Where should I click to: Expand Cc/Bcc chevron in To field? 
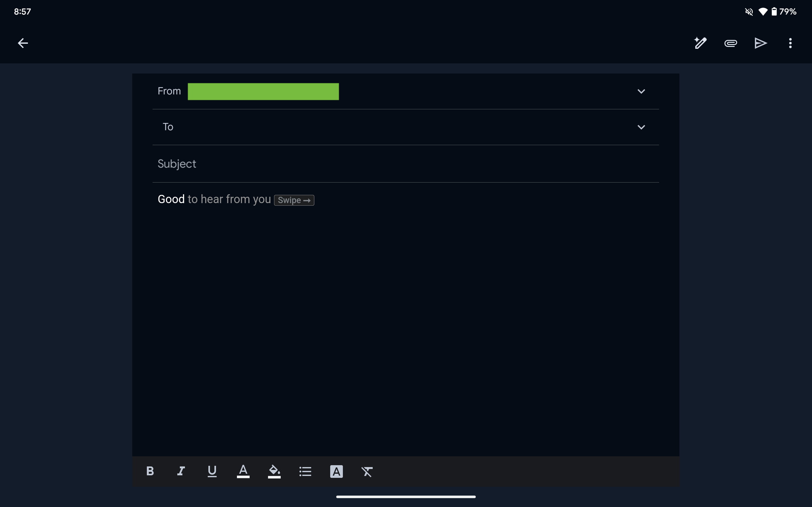[641, 127]
